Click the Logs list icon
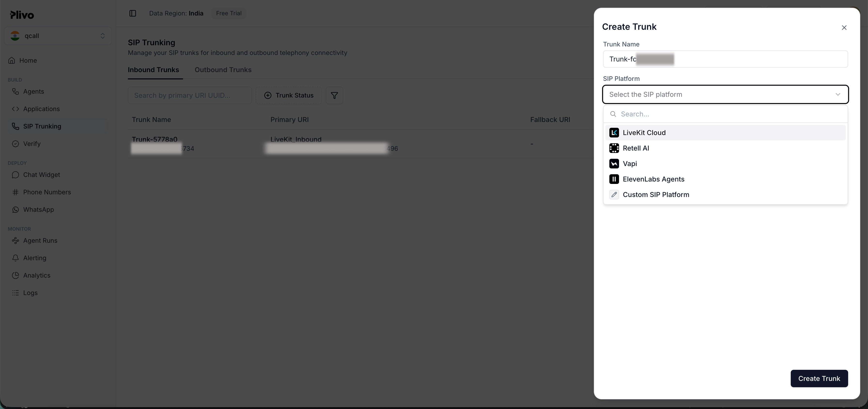 15,293
